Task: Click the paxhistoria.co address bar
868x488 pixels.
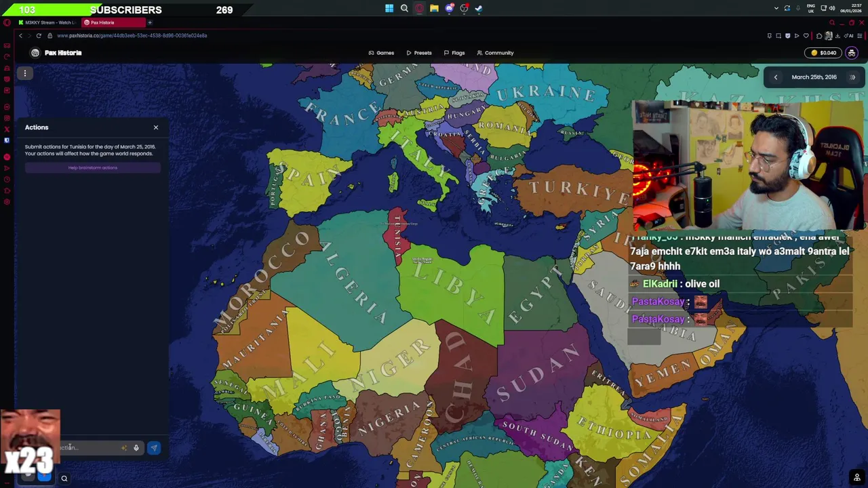Action: [132, 36]
